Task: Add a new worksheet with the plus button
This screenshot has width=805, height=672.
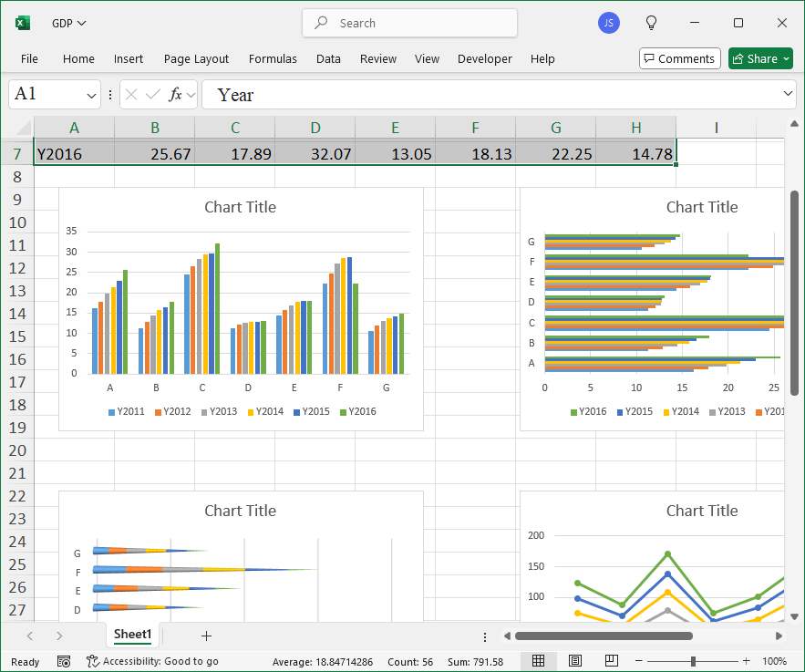Action: click(206, 636)
